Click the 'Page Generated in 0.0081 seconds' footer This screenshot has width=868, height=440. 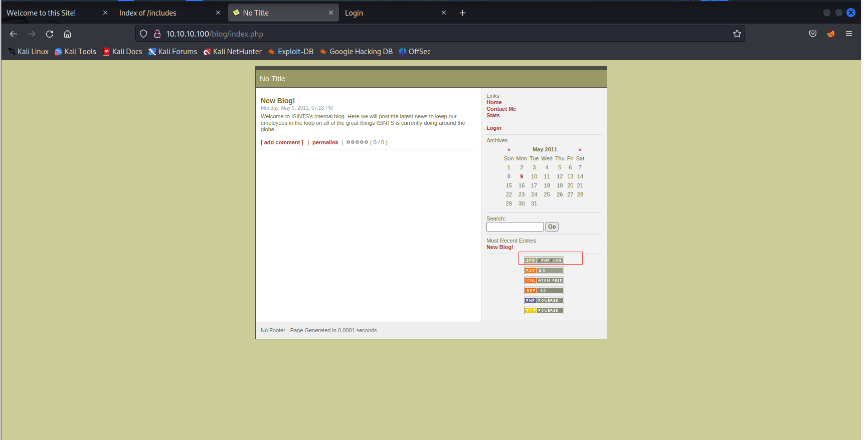[333, 330]
